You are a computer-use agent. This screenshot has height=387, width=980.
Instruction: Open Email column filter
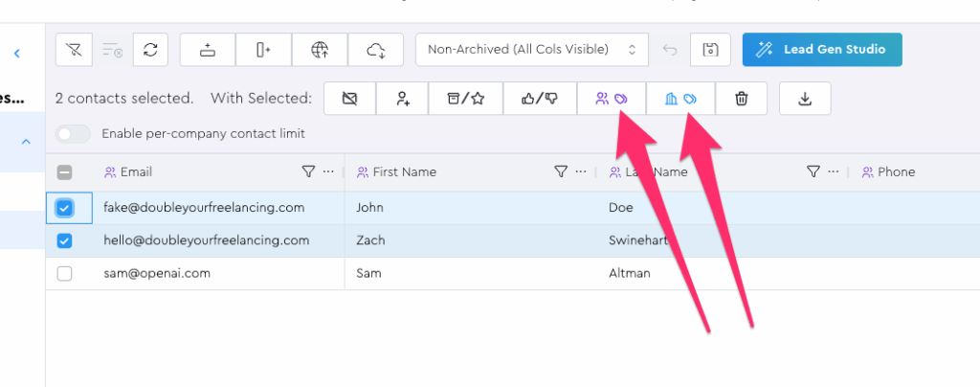click(307, 172)
